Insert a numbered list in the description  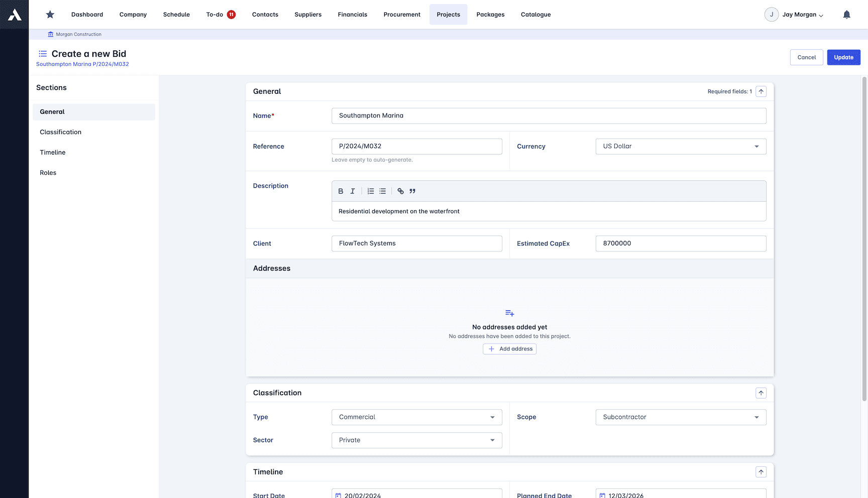pyautogui.click(x=371, y=191)
